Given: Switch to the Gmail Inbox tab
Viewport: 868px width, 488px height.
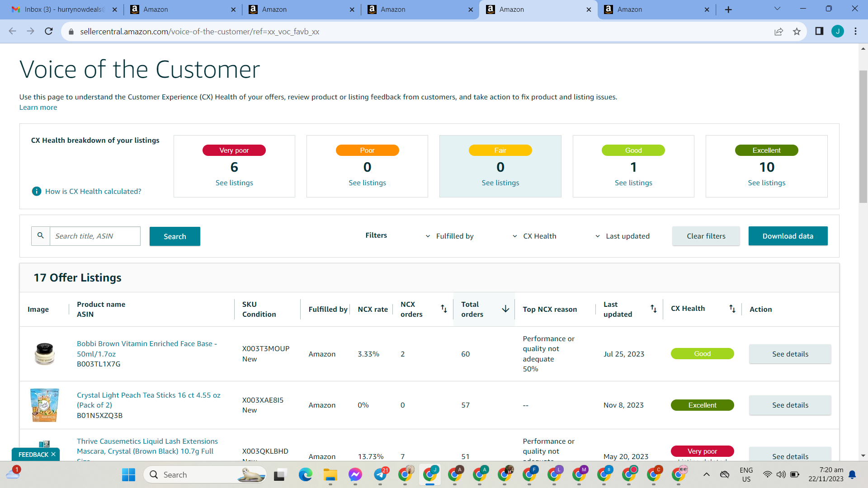Looking at the screenshot, I should 63,9.
